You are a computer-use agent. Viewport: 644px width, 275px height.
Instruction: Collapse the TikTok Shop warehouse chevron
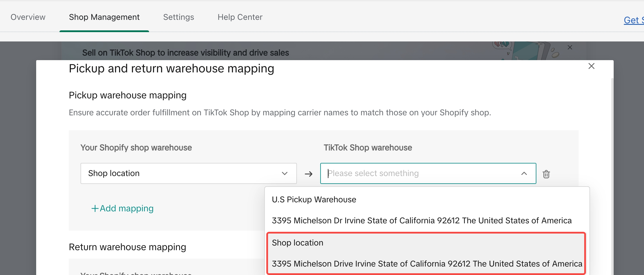[x=524, y=174]
